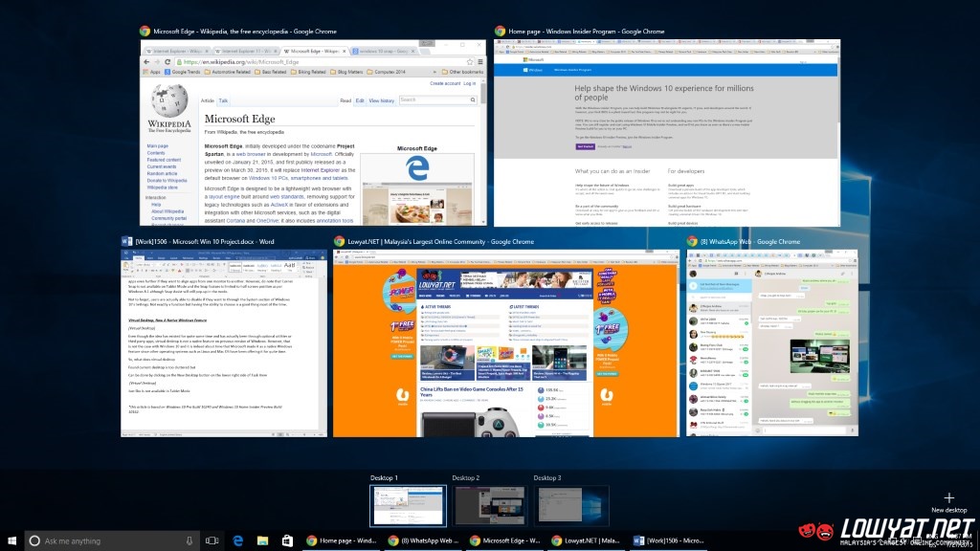This screenshot has height=551, width=980.
Task: Switch to the Desktop 2 thumbnail
Action: coord(489,505)
